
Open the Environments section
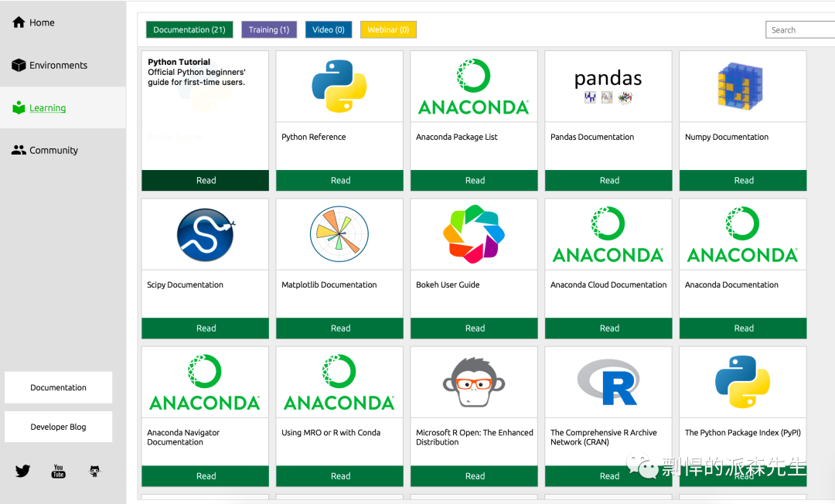[49, 65]
